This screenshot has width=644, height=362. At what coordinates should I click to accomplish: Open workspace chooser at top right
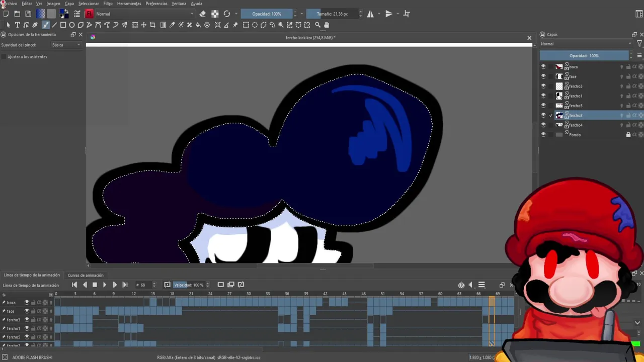point(639,14)
